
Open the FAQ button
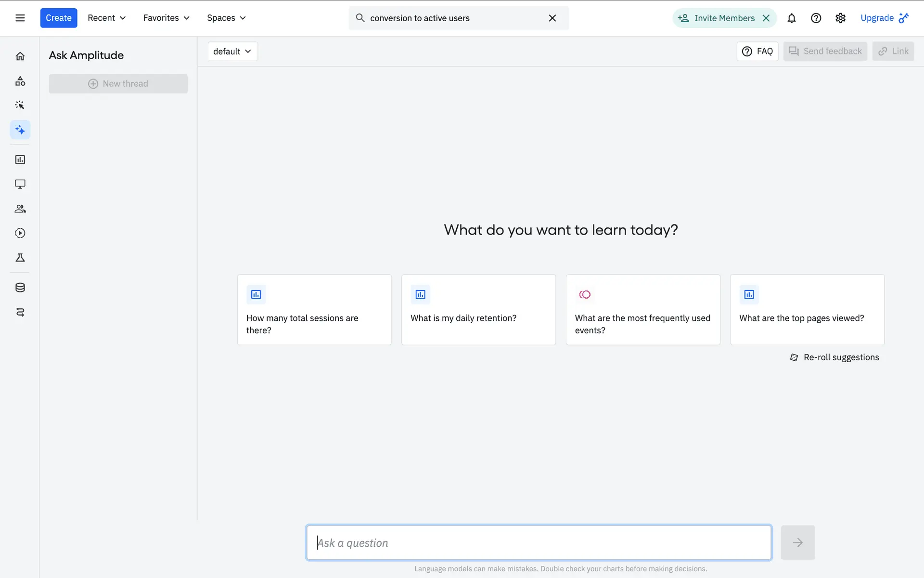[x=757, y=51]
